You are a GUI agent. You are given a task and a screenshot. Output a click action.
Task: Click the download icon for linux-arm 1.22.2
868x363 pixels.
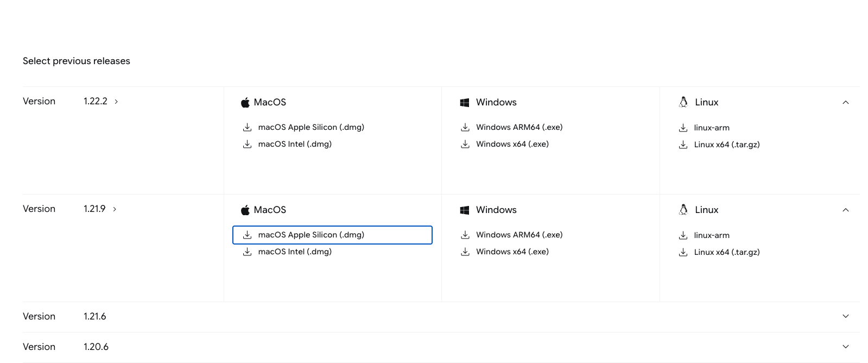click(x=683, y=128)
